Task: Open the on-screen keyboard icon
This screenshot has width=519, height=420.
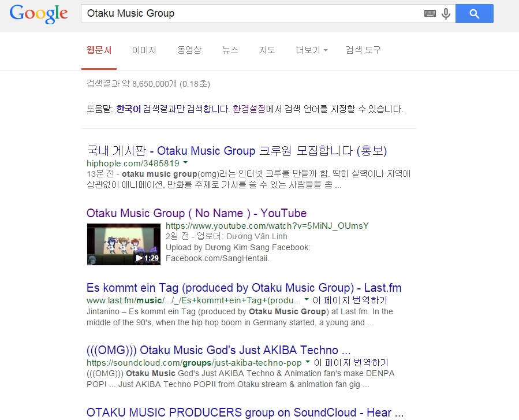Action: (x=430, y=13)
